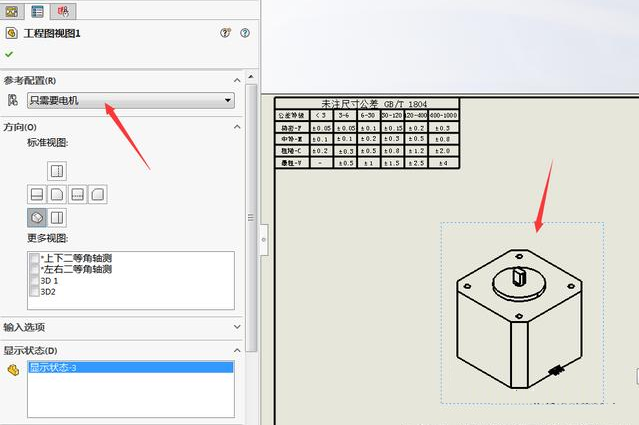Toggle the isometric standard view icon

pyautogui.click(x=37, y=218)
